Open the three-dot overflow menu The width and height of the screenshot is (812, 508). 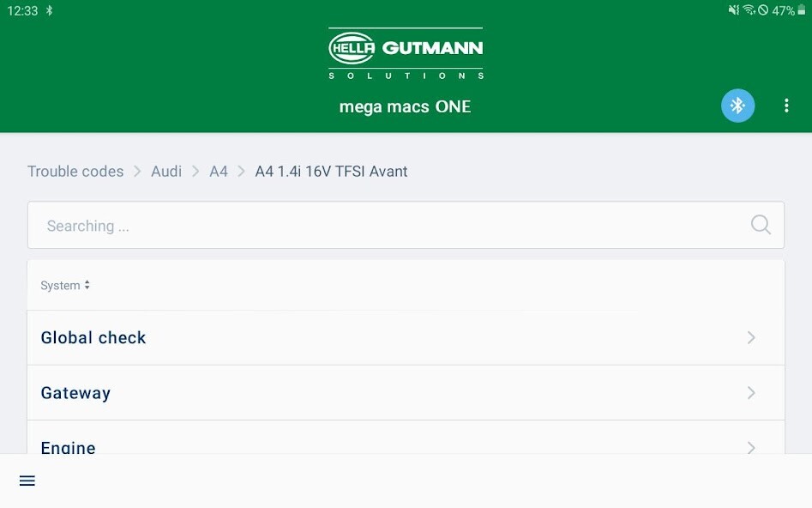pyautogui.click(x=786, y=106)
